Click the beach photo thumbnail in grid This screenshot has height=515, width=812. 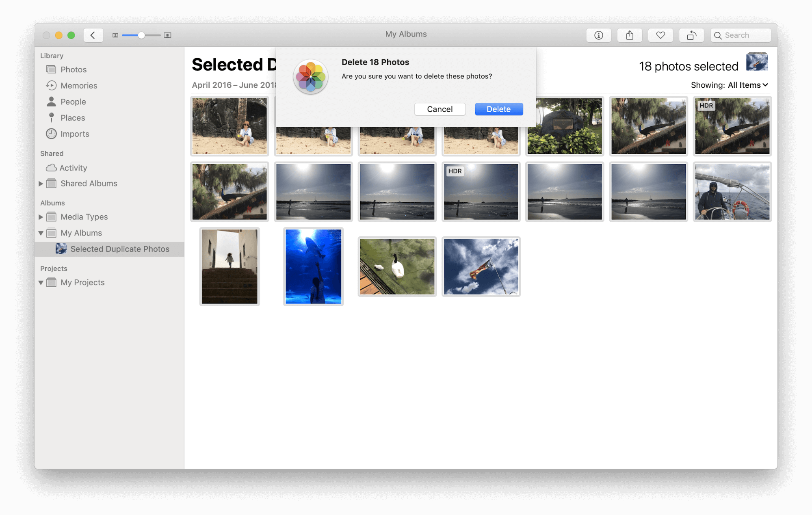(x=230, y=126)
